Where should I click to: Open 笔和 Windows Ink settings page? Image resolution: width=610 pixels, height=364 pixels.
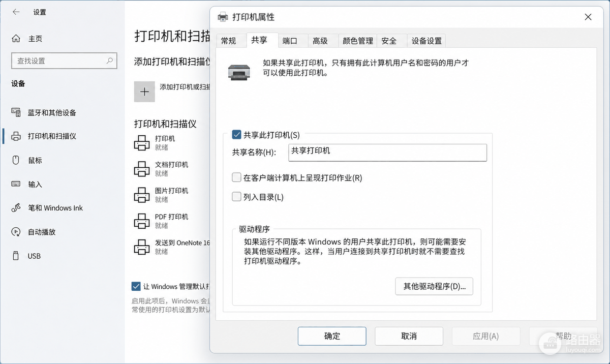pyautogui.click(x=55, y=208)
